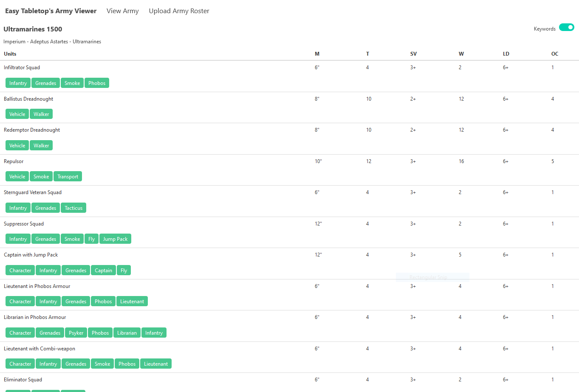Click Fly tag on Suppressor Squad
Image resolution: width=579 pixels, height=392 pixels.
coord(91,239)
